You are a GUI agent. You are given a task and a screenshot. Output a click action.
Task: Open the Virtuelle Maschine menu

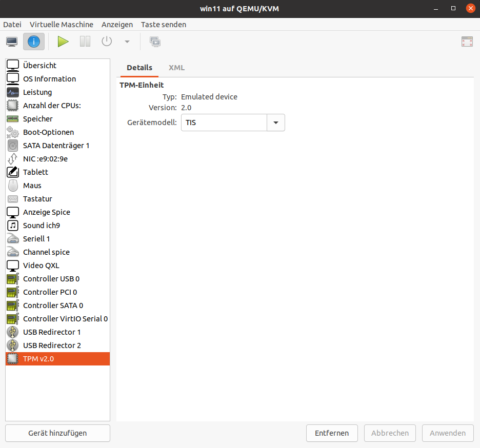pyautogui.click(x=62, y=25)
